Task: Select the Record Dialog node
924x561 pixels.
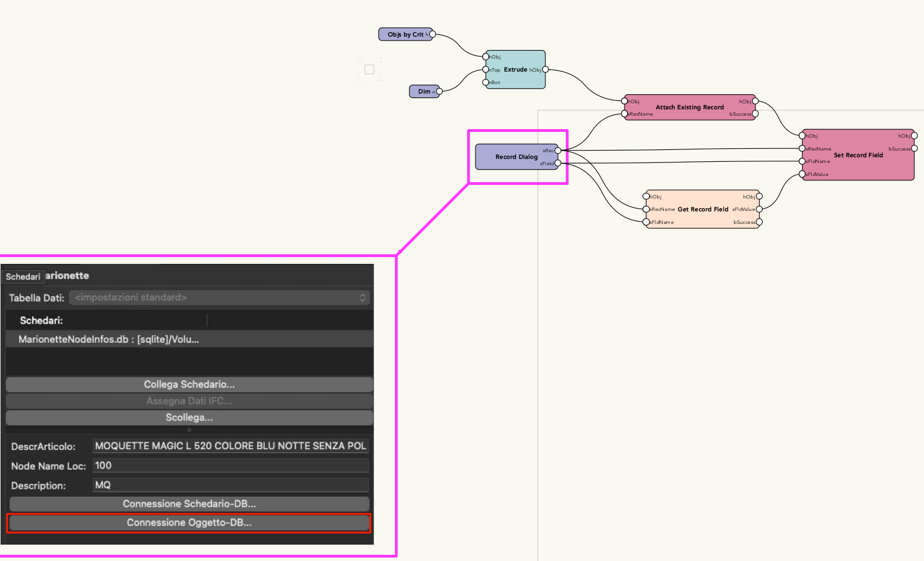Action: tap(514, 157)
